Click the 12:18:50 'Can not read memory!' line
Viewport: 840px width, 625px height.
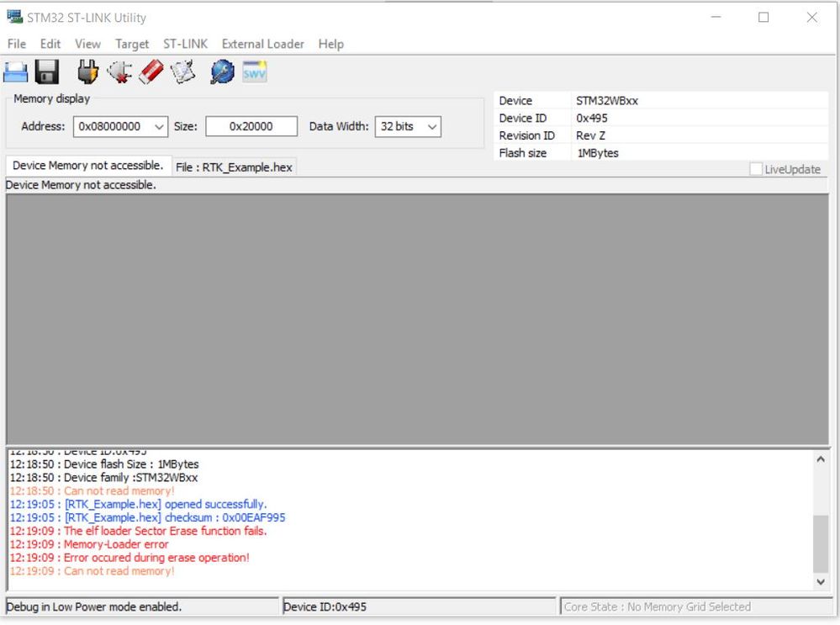92,491
